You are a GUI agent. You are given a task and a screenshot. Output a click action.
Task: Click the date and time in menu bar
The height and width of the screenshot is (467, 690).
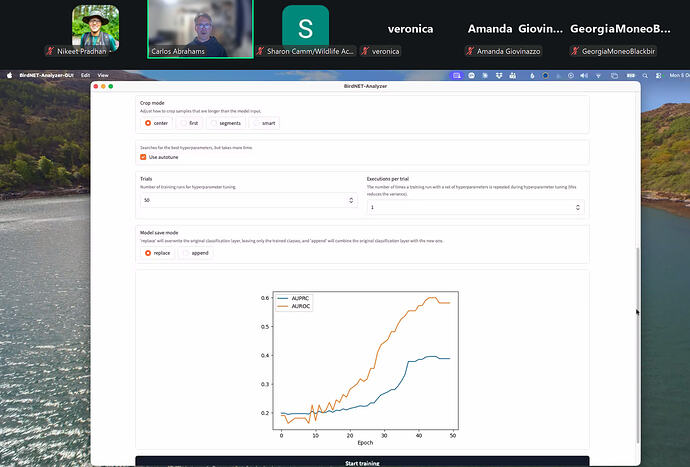(679, 76)
